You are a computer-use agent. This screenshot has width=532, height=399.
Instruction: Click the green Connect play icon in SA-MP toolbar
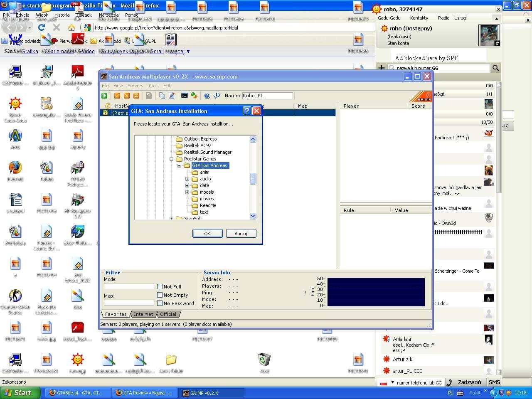105,96
